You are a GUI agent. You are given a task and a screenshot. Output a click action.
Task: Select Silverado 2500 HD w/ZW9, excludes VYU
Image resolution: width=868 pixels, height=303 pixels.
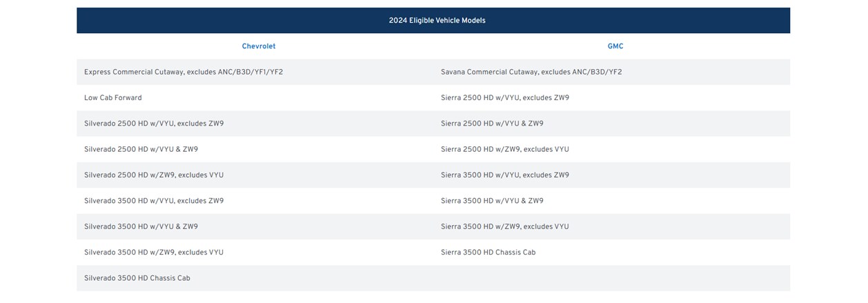pos(154,175)
